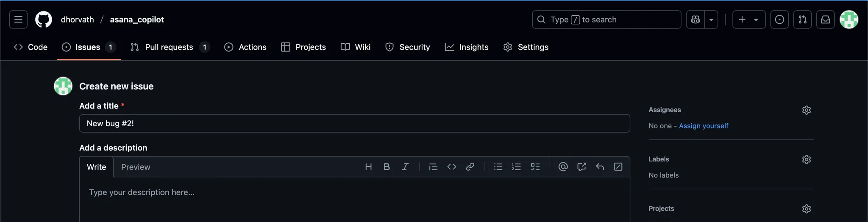This screenshot has width=868, height=222.
Task: Switch to the Code tab
Action: (x=31, y=47)
